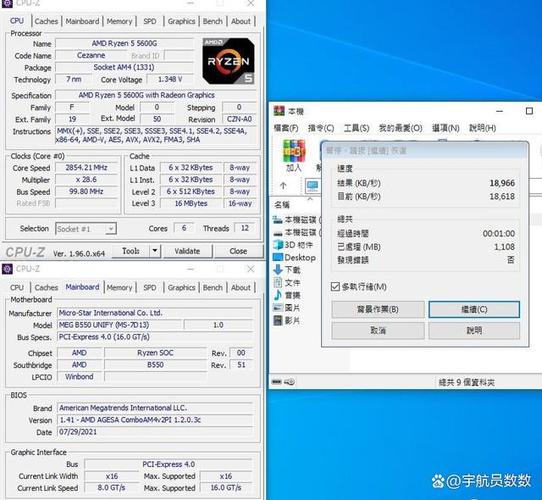Viewport: 542px width, 500px height.
Task: Open 工具(S) menu in WinRAR
Action: click(x=356, y=128)
